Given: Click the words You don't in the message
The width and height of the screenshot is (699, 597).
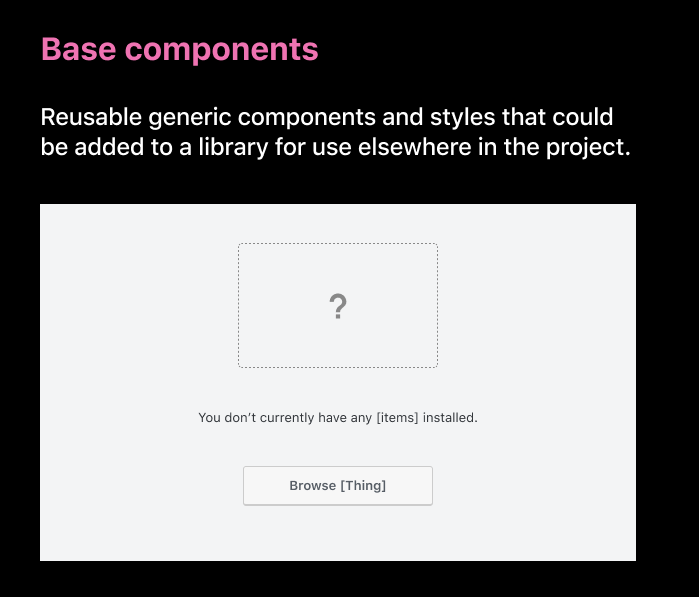Looking at the screenshot, I should (227, 418).
